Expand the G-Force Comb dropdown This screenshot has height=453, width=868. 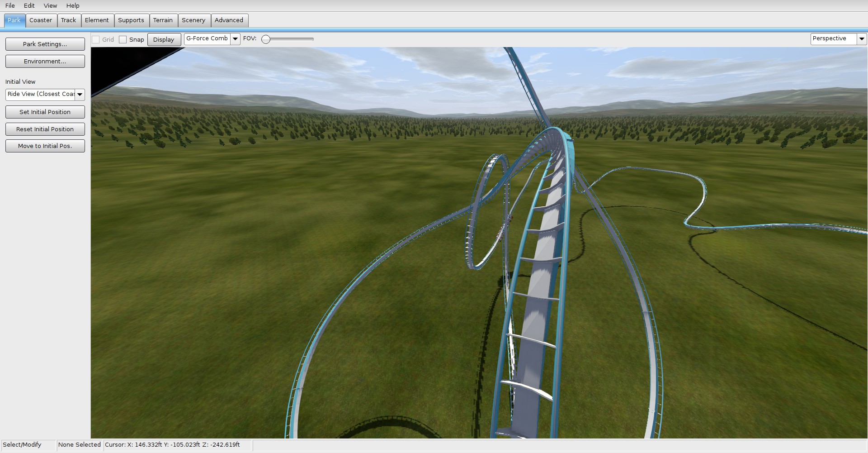tap(235, 39)
